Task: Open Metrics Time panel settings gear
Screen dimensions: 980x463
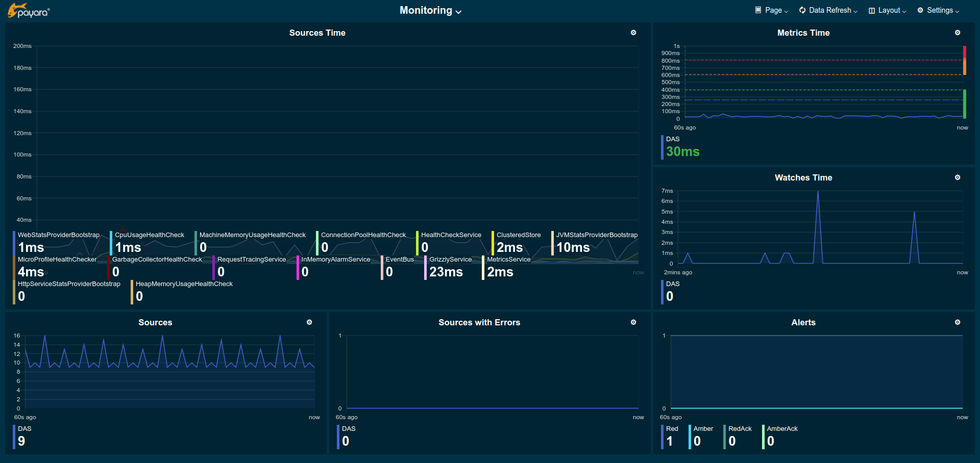Action: coord(958,33)
